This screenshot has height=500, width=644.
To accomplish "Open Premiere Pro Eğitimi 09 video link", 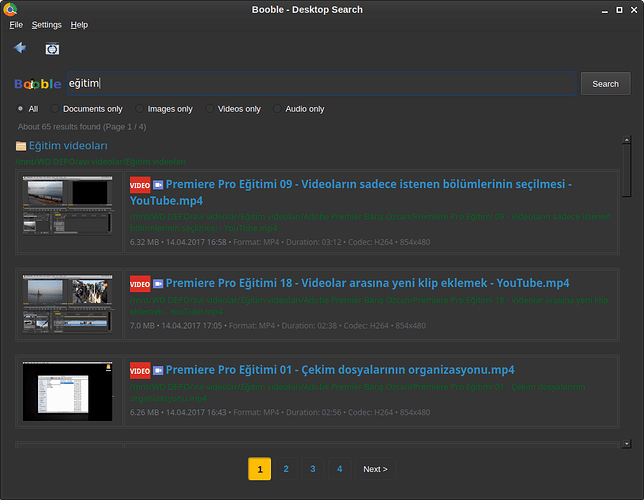I will point(351,192).
